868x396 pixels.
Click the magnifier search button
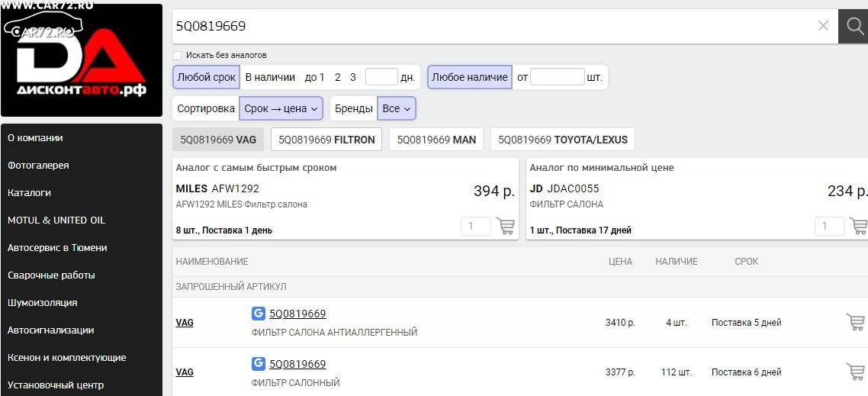pyautogui.click(x=854, y=26)
